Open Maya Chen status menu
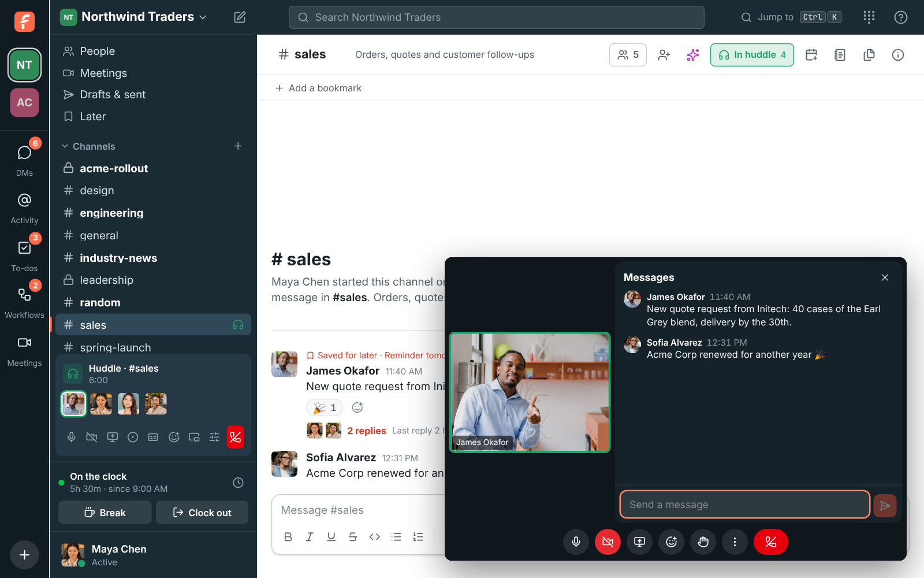Screen dimensions: 924x578 [153, 555]
